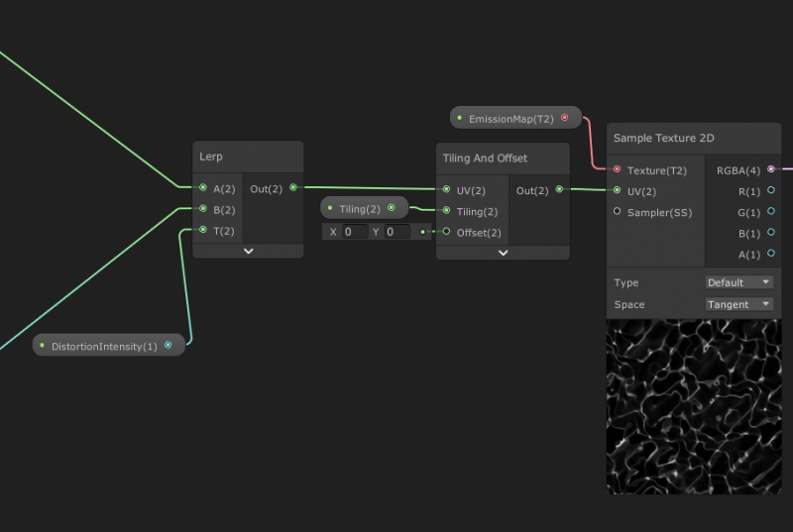793x532 pixels.
Task: Click the Tiling And Offset UV(2) input port
Action: 446,189
